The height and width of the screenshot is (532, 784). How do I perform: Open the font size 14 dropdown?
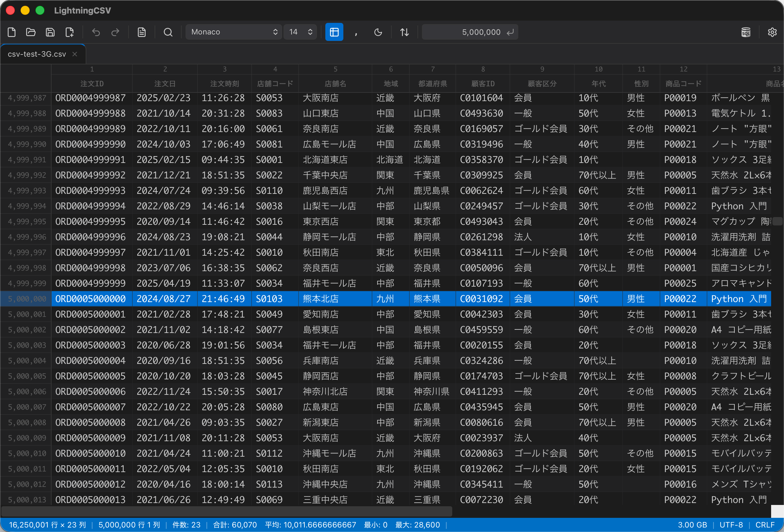(300, 32)
